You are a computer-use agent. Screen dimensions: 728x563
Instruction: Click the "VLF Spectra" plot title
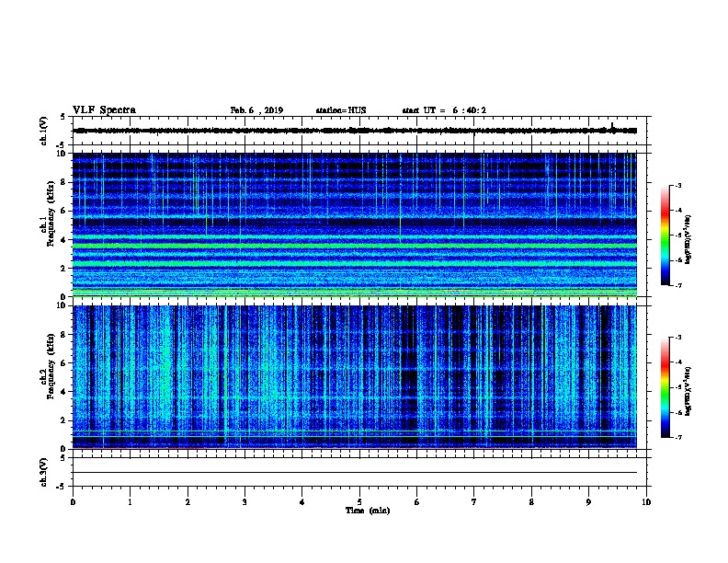point(104,110)
